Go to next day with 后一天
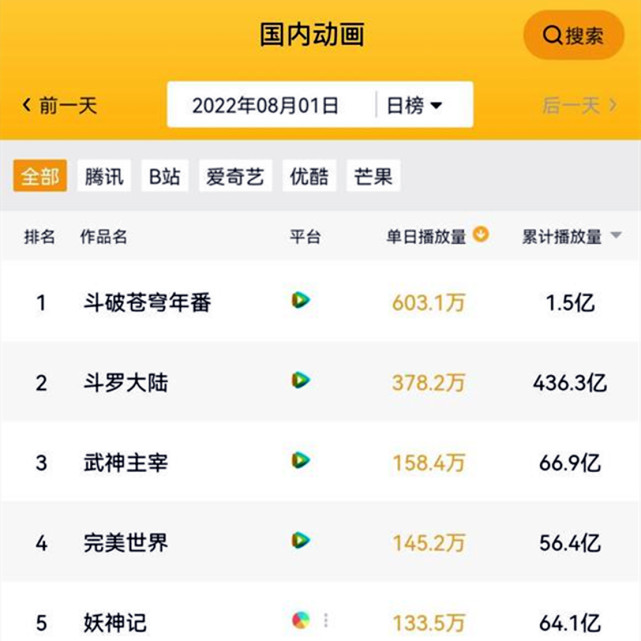Screen dimensions: 641x641 (582, 105)
